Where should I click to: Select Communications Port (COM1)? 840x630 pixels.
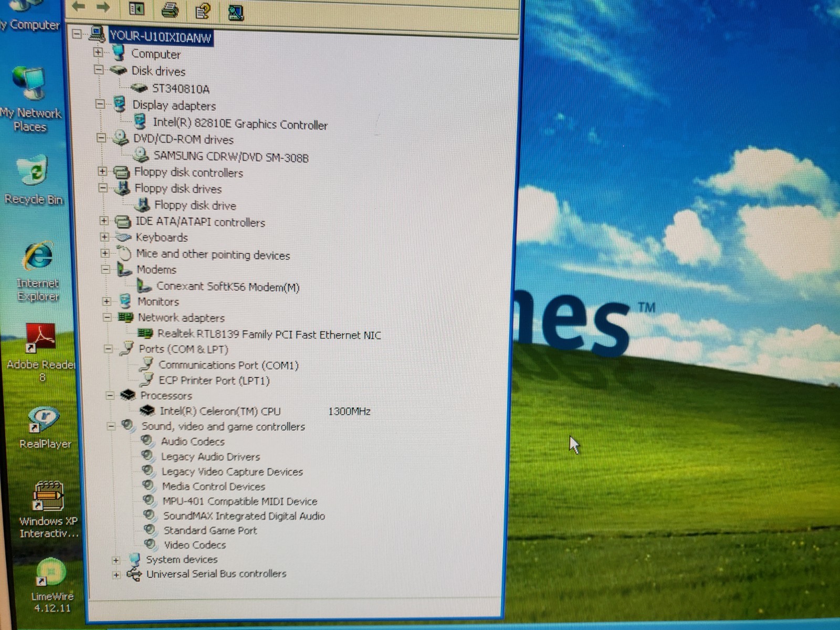228,365
